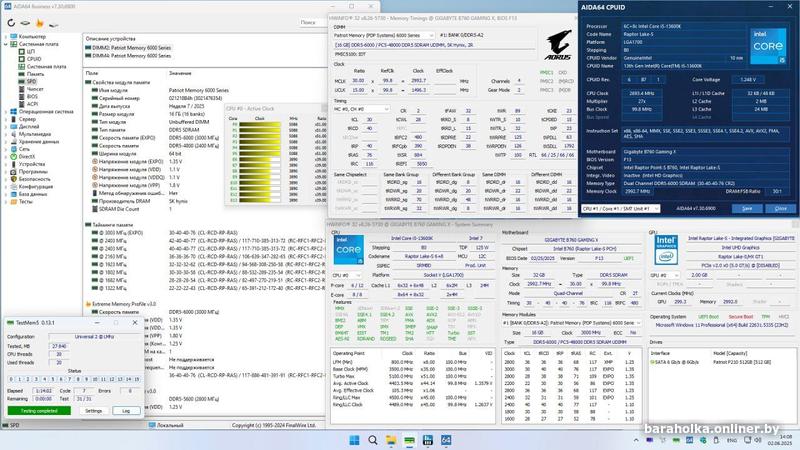Click the Имя модуля row
The height and width of the screenshot is (450, 800).
(204, 90)
